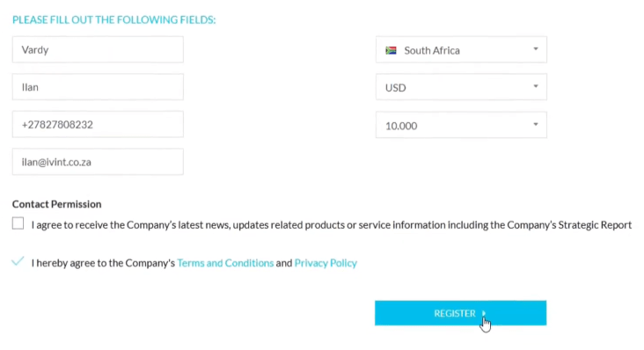Click the agree to receive news label text
This screenshot has width=644, height=350.
point(332,225)
